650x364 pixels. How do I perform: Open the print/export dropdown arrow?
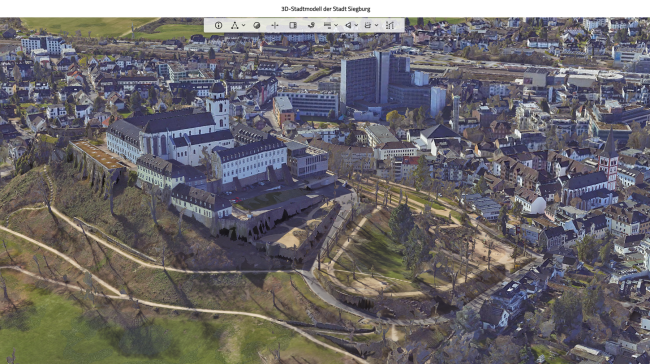click(376, 26)
